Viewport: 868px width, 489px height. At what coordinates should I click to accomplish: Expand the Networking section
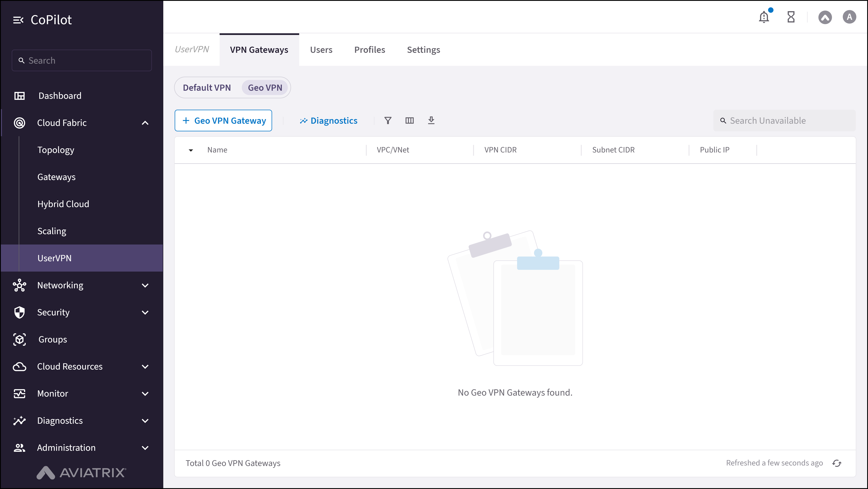pyautogui.click(x=145, y=285)
